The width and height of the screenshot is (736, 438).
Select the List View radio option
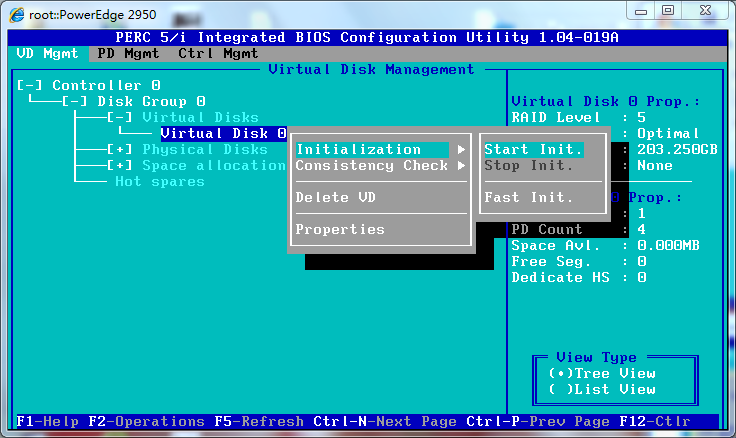(602, 389)
